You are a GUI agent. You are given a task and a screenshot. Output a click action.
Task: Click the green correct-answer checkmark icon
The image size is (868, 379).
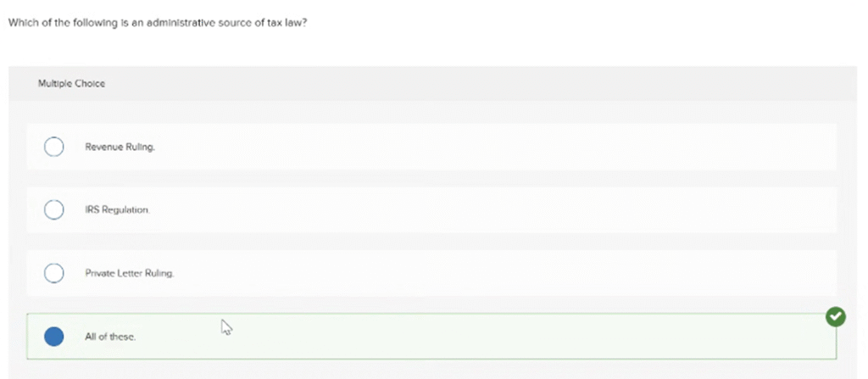tap(835, 317)
